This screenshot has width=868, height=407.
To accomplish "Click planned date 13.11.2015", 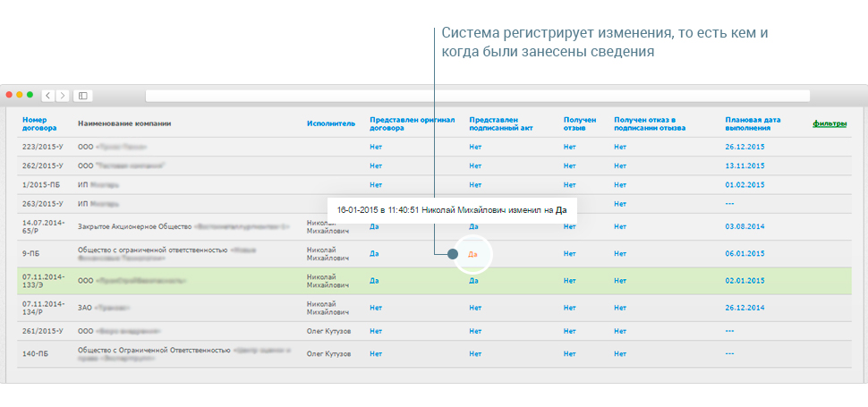I will click(745, 165).
